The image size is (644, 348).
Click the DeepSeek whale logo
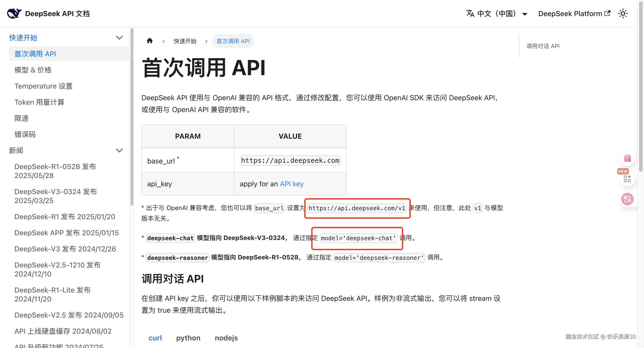(x=14, y=13)
